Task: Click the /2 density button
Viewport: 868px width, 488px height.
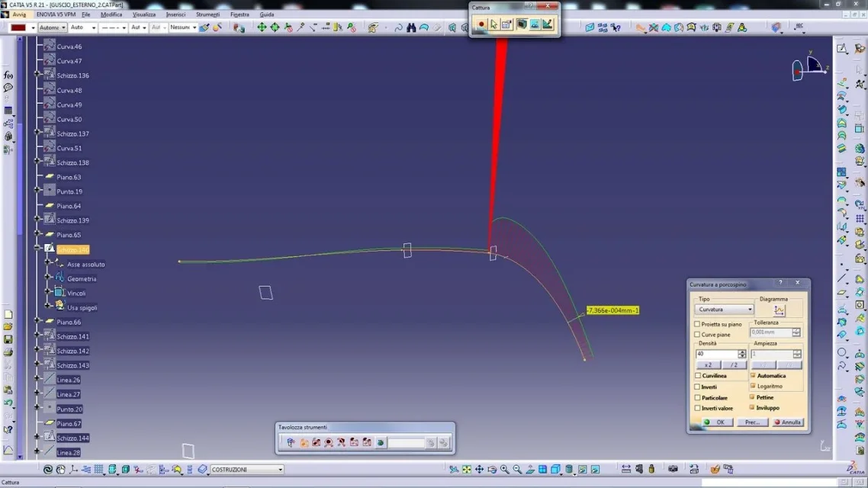Action: [734, 365]
